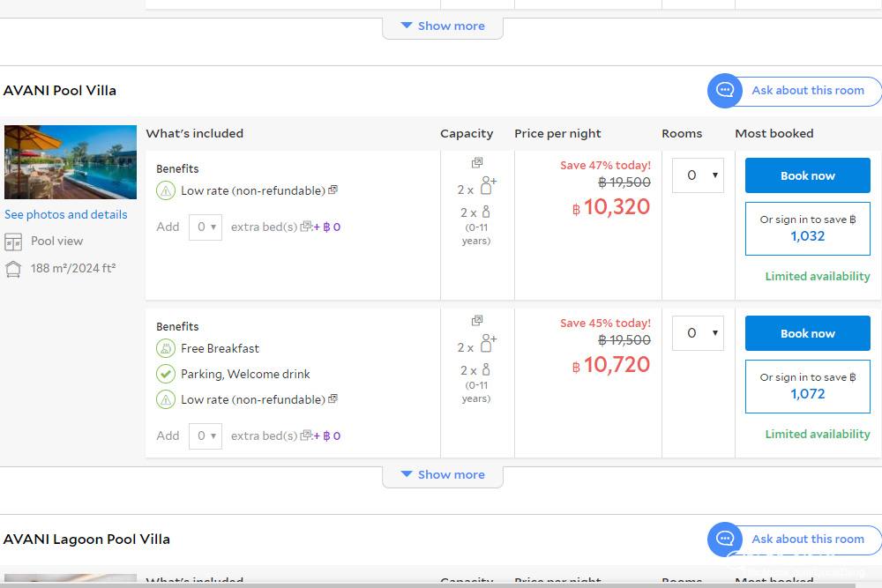Viewport: 882px width, 588px height.
Task: Click capacity details icon above ฿10,720 offer occupancy
Action: tap(477, 321)
